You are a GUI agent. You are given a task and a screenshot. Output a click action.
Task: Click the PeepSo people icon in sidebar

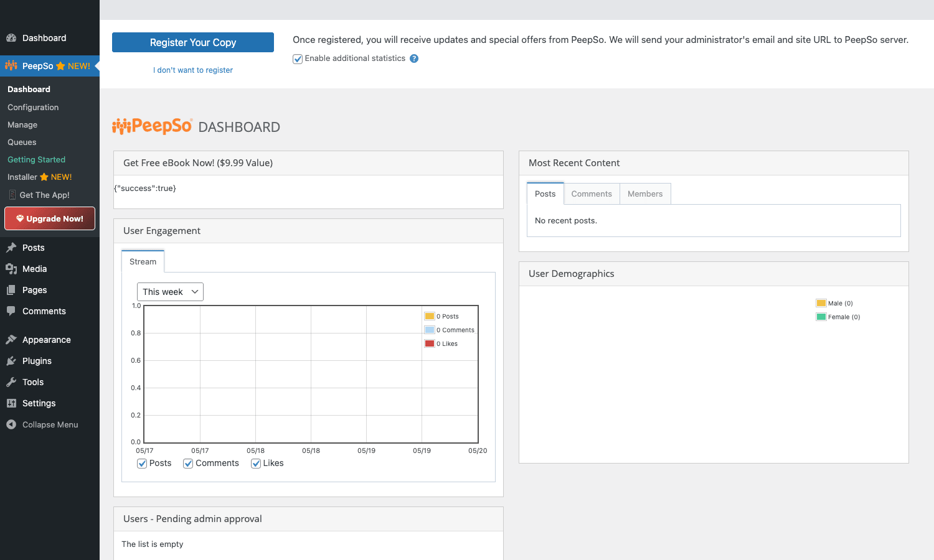(x=11, y=66)
